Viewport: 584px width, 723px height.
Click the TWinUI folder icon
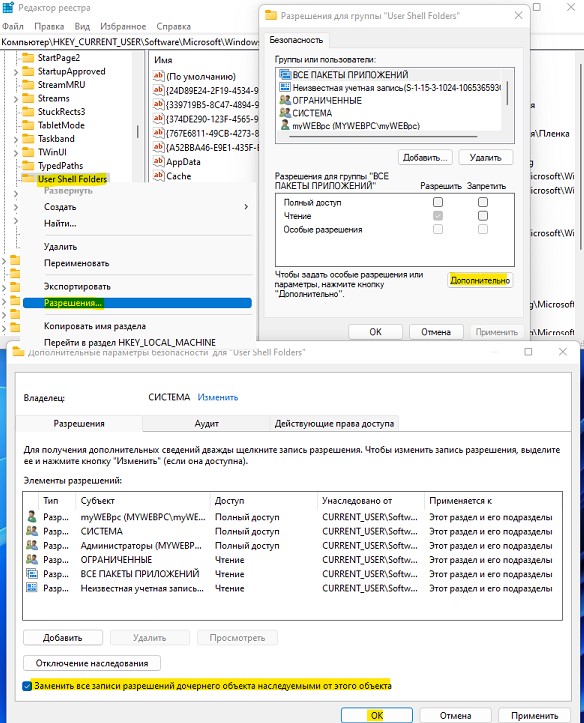(x=28, y=152)
